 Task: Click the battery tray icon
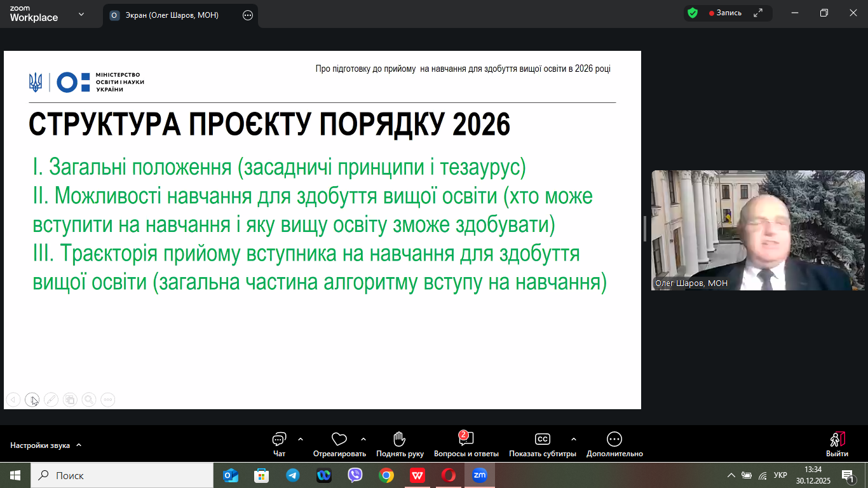click(747, 475)
